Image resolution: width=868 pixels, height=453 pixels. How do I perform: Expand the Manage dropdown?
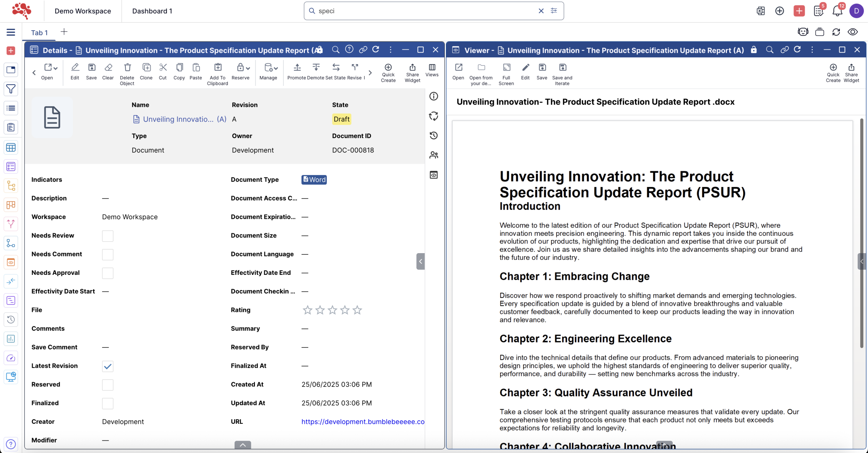pos(276,68)
